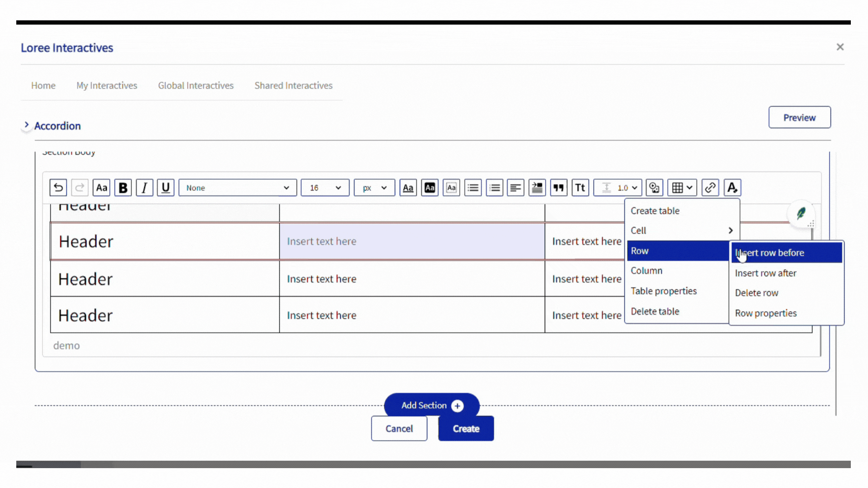868x488 pixels.
Task: Click the redo arrow icon
Action: [80, 188]
